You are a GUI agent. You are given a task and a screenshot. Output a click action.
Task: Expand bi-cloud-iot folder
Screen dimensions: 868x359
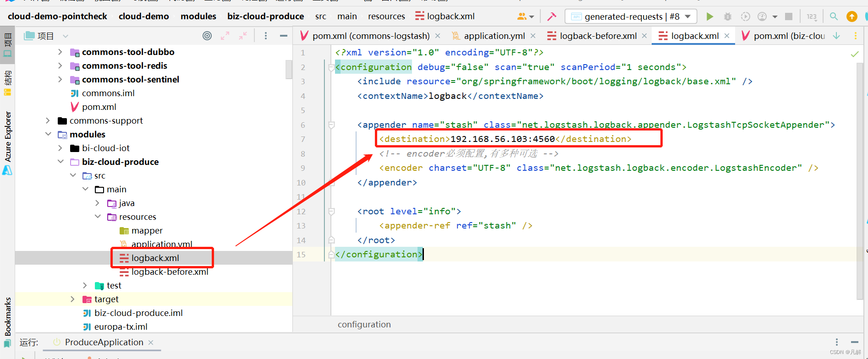[60, 148]
